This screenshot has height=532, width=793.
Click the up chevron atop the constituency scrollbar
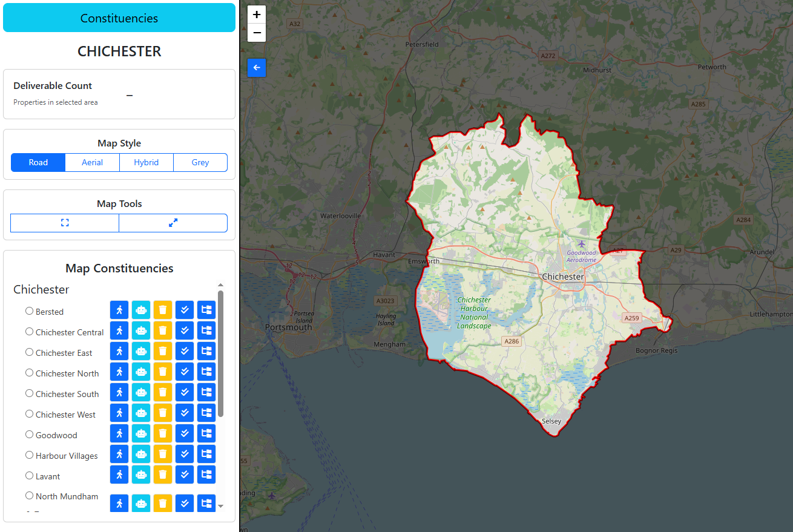pos(220,284)
